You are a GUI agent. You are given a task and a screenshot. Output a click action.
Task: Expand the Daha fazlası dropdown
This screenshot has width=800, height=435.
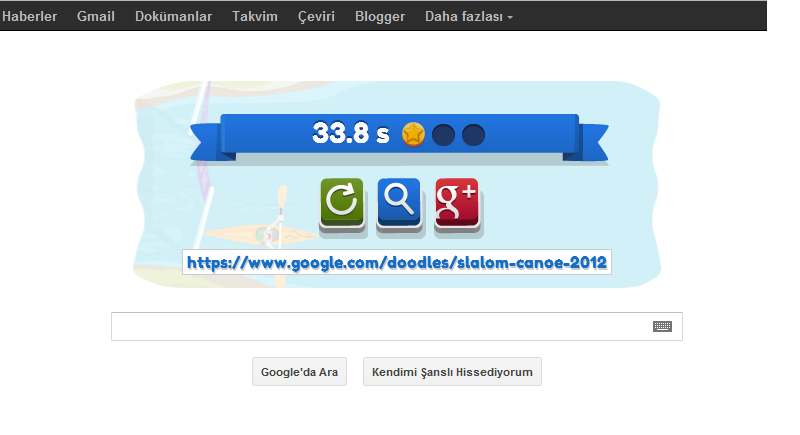(x=468, y=16)
